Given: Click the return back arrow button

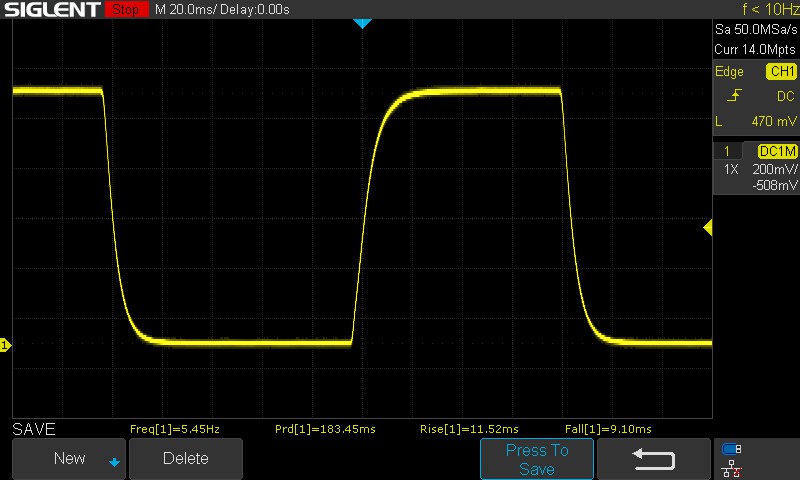Looking at the screenshot, I should coord(654,459).
